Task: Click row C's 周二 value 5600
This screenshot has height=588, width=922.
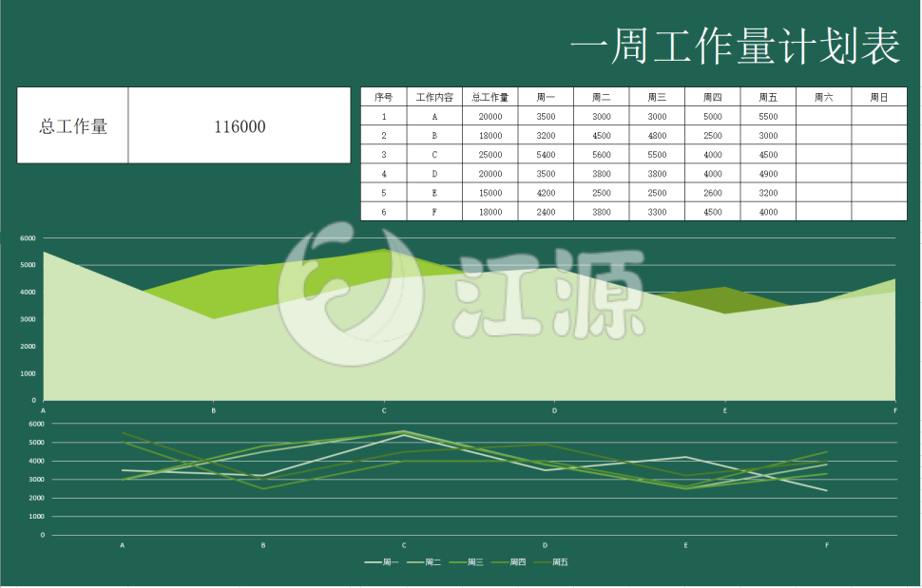Action: [x=602, y=155]
